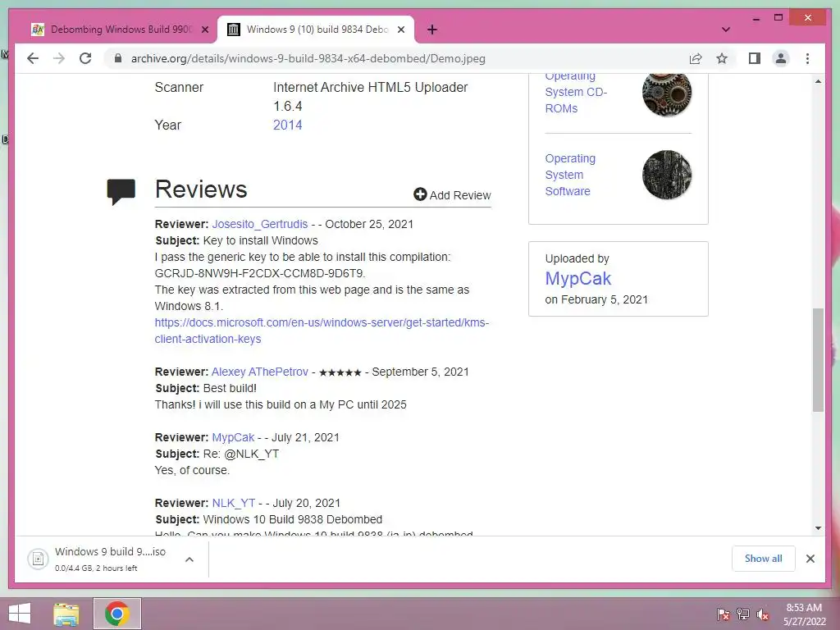Open reviewer NLK_YT profile link
This screenshot has width=840, height=630.
[234, 503]
